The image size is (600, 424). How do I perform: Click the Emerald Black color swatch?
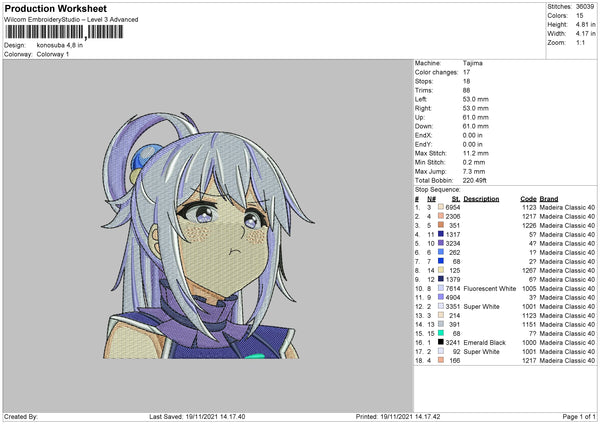point(441,342)
